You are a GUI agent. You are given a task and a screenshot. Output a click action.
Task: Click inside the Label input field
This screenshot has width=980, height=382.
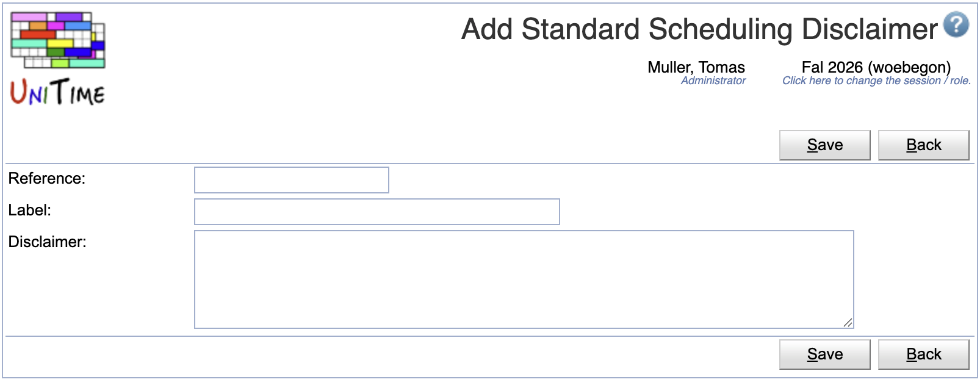tap(376, 211)
